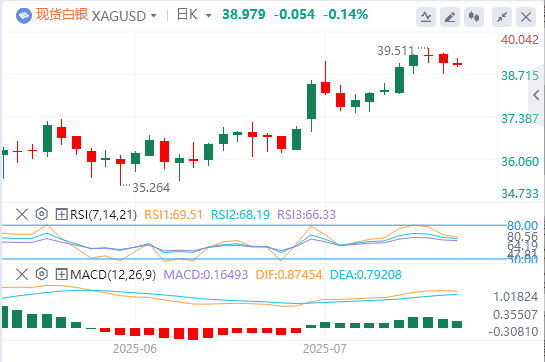Click the shrink chart arrows icon
This screenshot has width=545, height=362.
coord(502,17)
